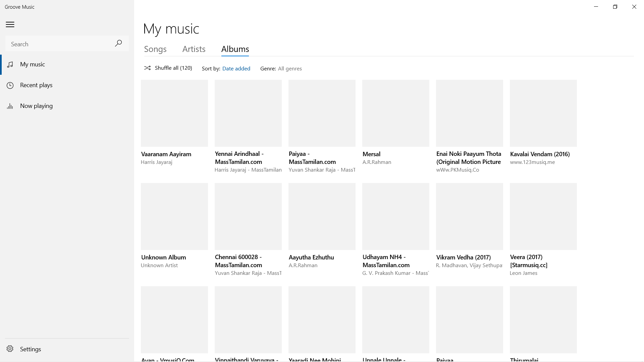
Task: Switch to the Artists tab
Action: click(194, 49)
